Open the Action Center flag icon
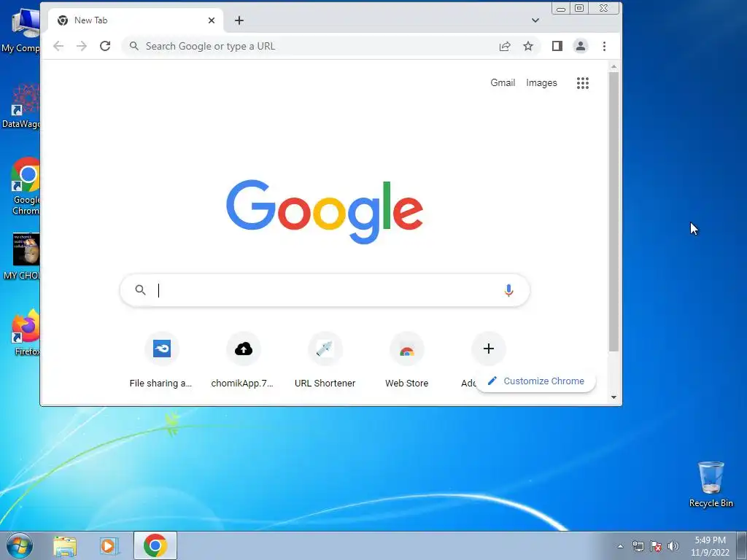Image resolution: width=747 pixels, height=560 pixels. tap(656, 546)
